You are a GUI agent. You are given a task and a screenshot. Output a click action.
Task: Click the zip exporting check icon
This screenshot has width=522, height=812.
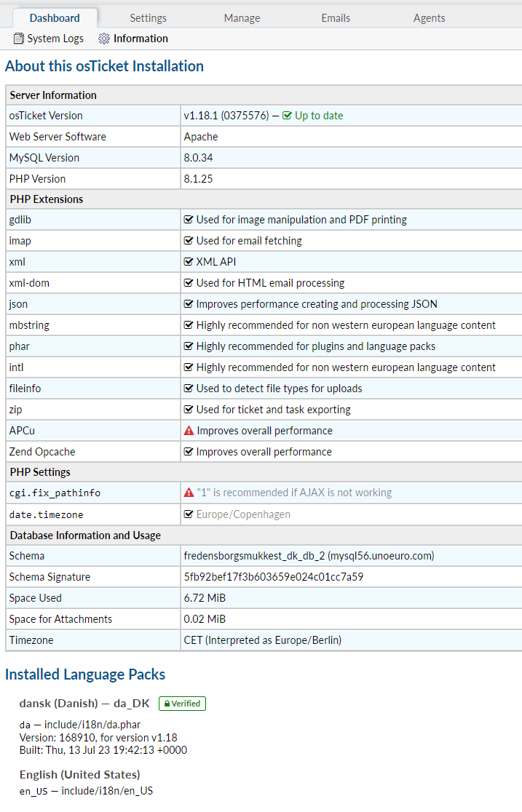(x=189, y=410)
